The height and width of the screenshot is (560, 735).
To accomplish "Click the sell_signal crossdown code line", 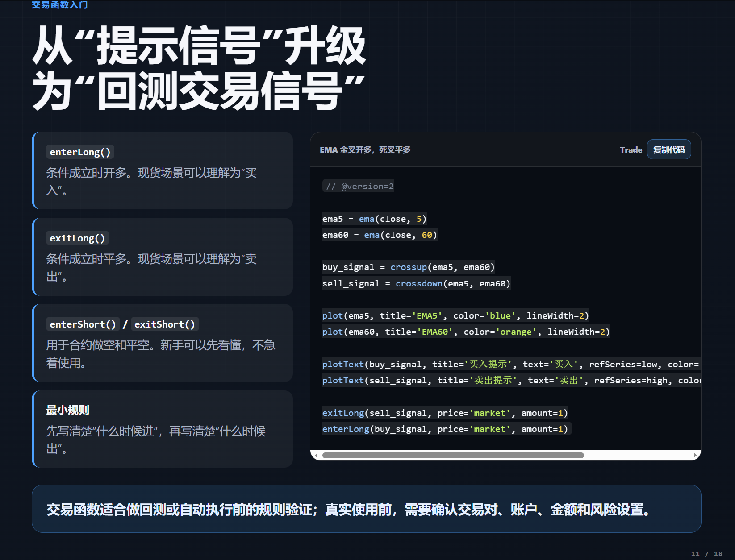I will [x=417, y=283].
